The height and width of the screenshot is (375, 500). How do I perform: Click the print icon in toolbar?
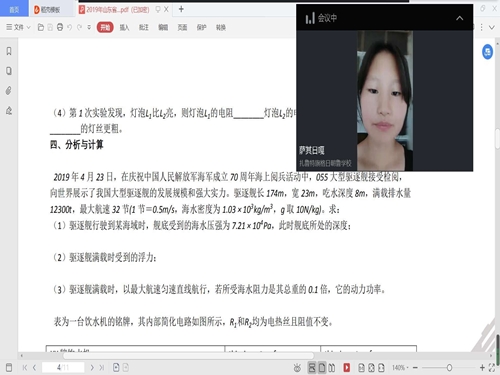coord(60,27)
